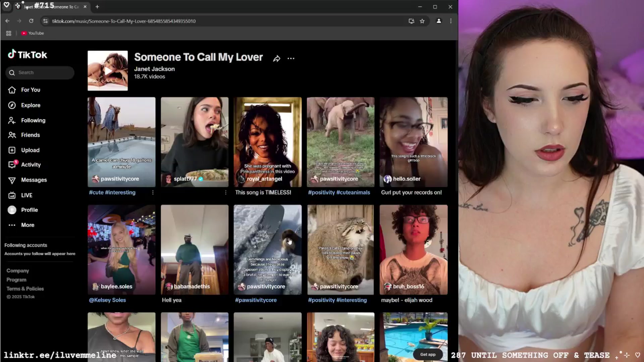Open the apps grid in bookmarks bar

click(x=9, y=33)
